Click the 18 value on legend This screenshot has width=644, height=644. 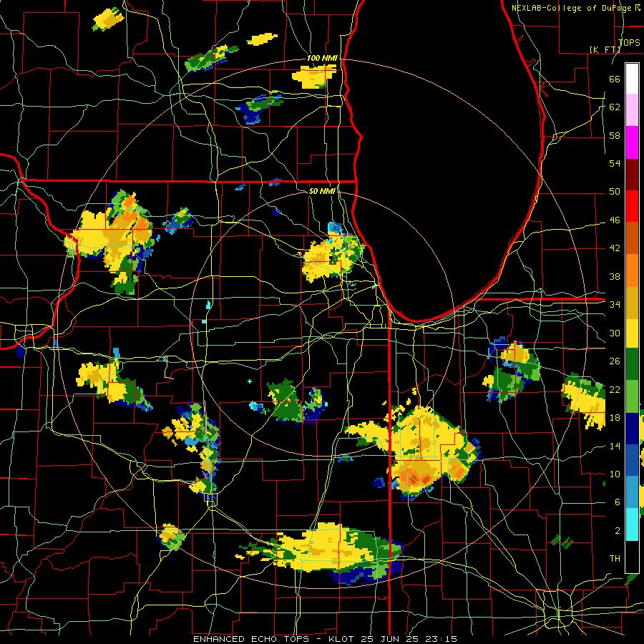coord(615,418)
